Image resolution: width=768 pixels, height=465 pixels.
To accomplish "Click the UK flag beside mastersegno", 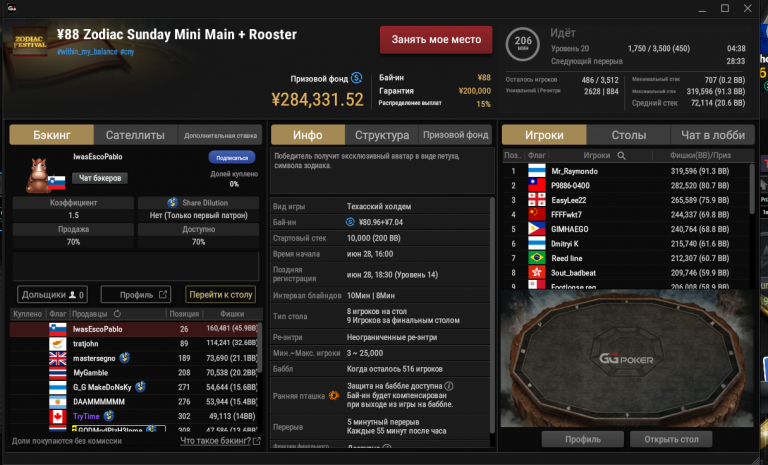I will (x=58, y=358).
